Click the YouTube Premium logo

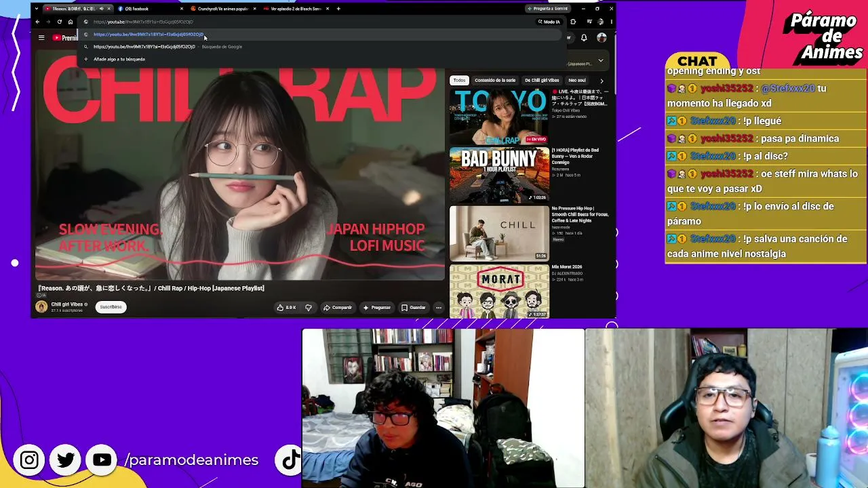click(x=65, y=38)
